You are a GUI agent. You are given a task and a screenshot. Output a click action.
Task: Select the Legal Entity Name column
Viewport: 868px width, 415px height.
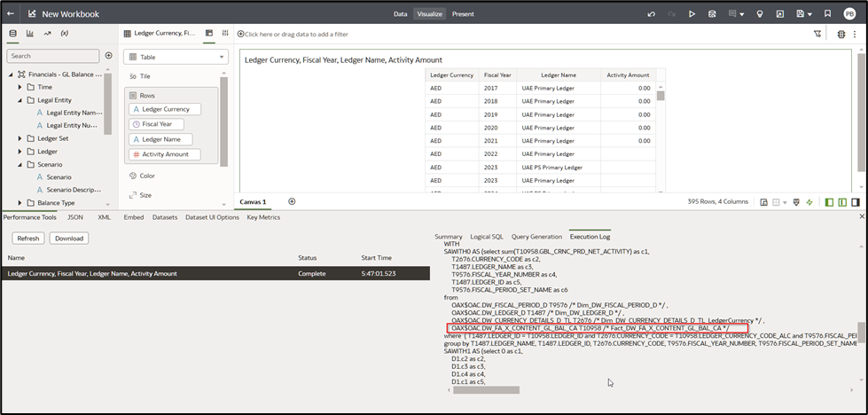(74, 113)
